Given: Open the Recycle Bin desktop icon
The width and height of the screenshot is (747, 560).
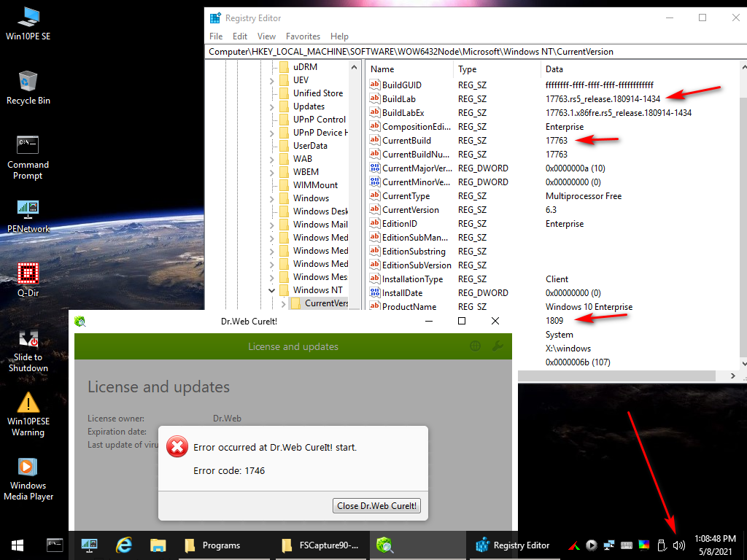Looking at the screenshot, I should [x=28, y=87].
